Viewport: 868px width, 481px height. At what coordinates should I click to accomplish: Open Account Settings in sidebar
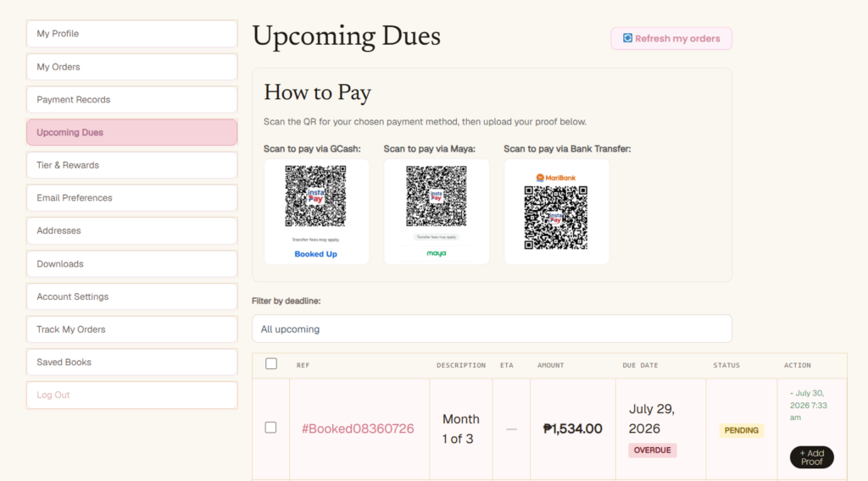click(131, 296)
